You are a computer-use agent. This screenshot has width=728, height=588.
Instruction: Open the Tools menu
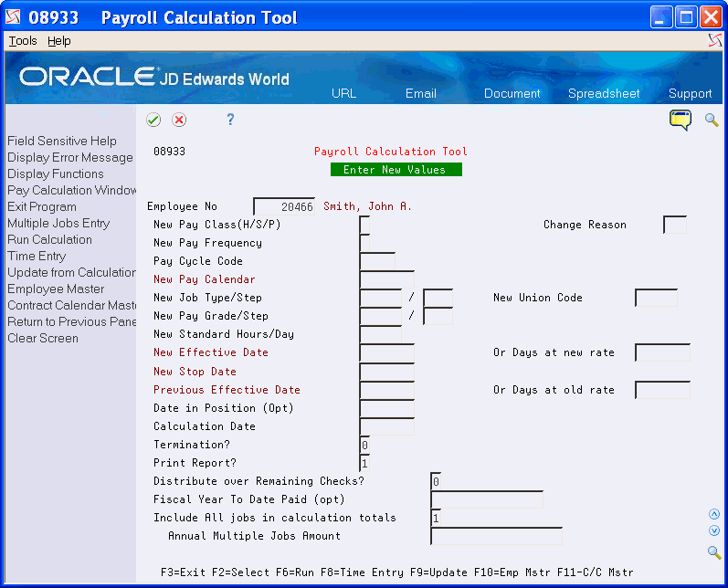click(23, 41)
